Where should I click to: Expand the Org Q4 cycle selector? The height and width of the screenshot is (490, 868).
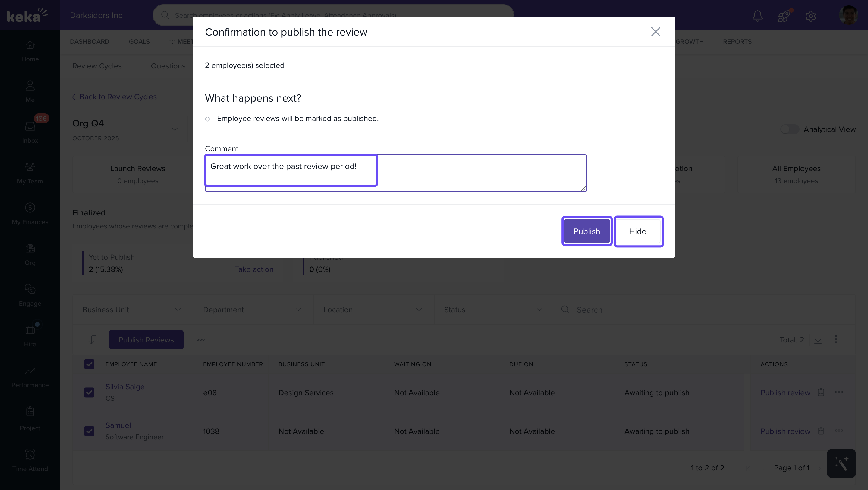coord(175,129)
